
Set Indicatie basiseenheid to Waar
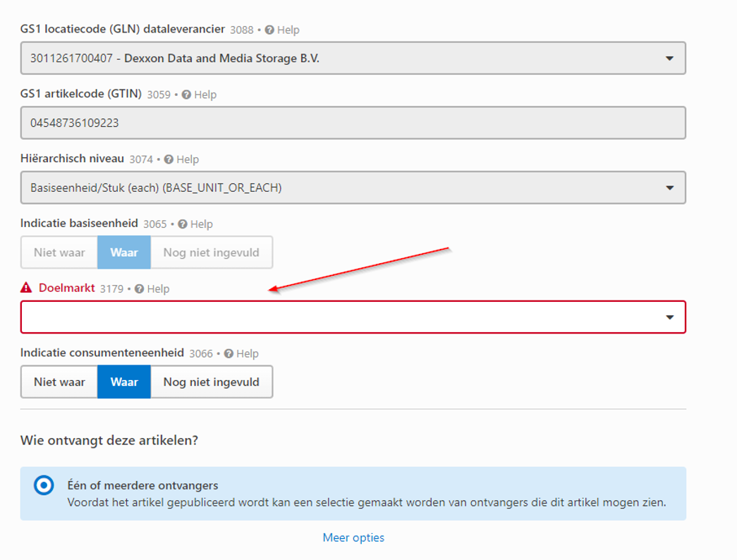124,252
